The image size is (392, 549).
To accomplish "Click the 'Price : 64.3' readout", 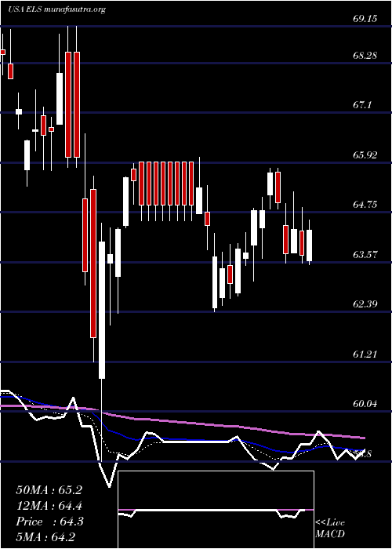I will (x=49, y=522).
